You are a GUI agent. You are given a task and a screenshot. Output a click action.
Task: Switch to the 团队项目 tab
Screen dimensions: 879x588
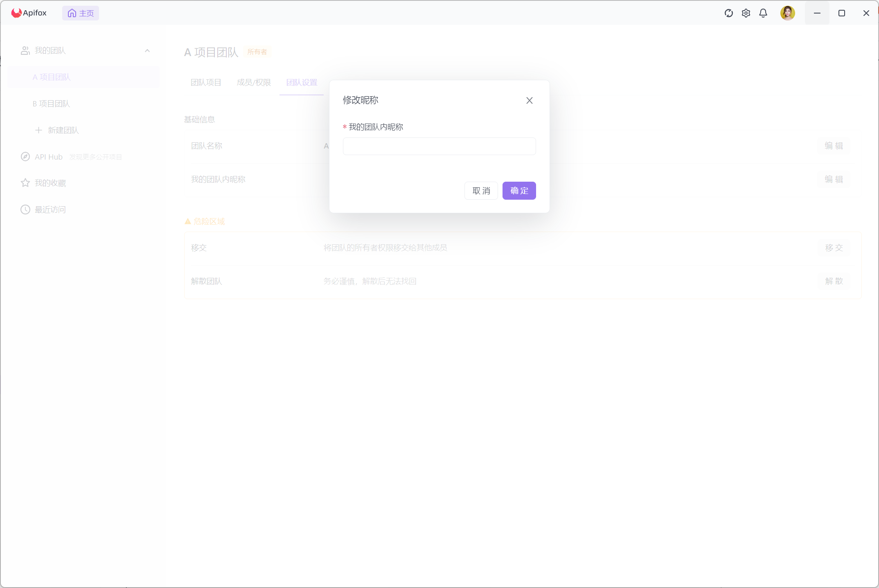point(206,83)
